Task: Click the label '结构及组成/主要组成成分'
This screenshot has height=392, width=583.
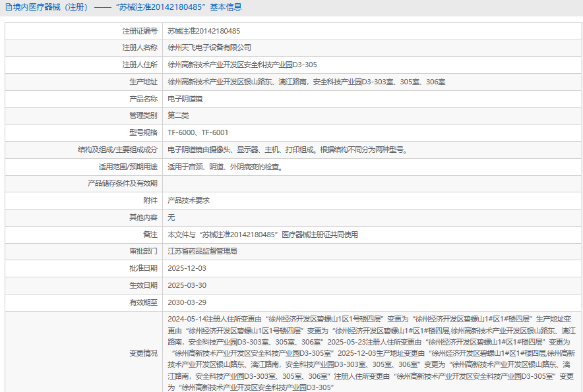Action: (x=117, y=150)
